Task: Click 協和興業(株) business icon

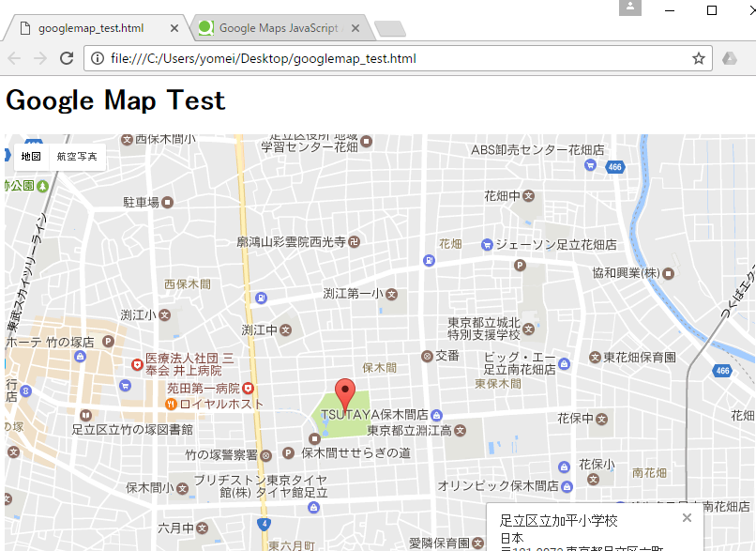Action: 668,273
